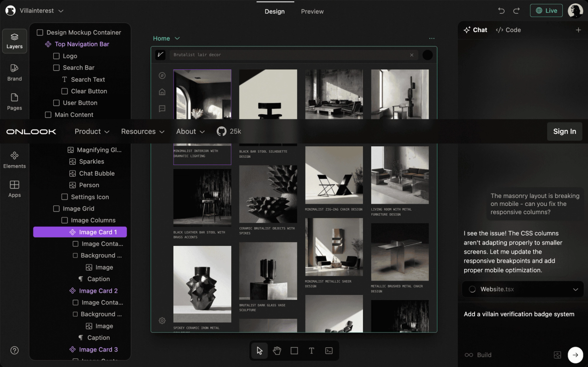588x367 pixels.
Task: Open the Villainterest project dropdown
Action: (x=41, y=11)
